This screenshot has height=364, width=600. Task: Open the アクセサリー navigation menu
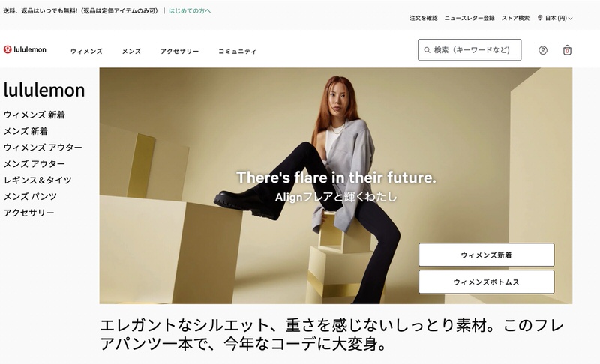tap(180, 51)
